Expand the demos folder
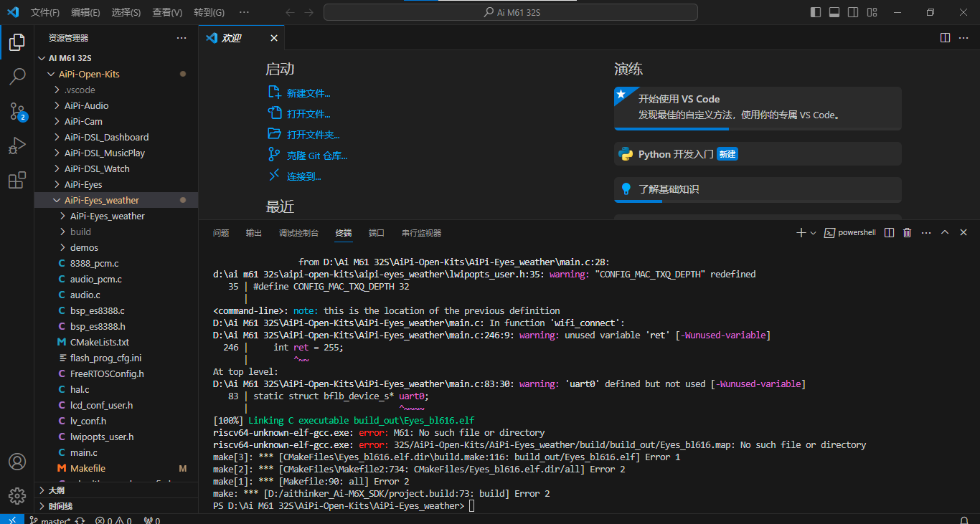980x524 pixels. (x=116, y=247)
